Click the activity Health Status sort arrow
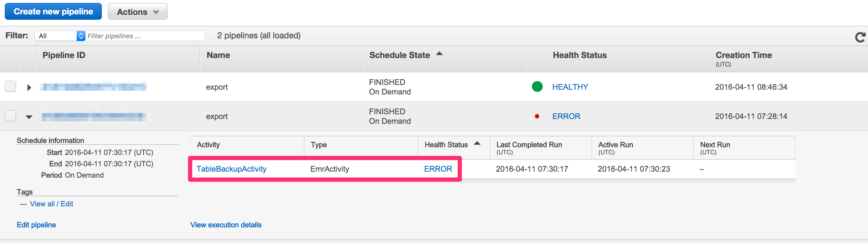This screenshot has width=868, height=247. tap(477, 144)
